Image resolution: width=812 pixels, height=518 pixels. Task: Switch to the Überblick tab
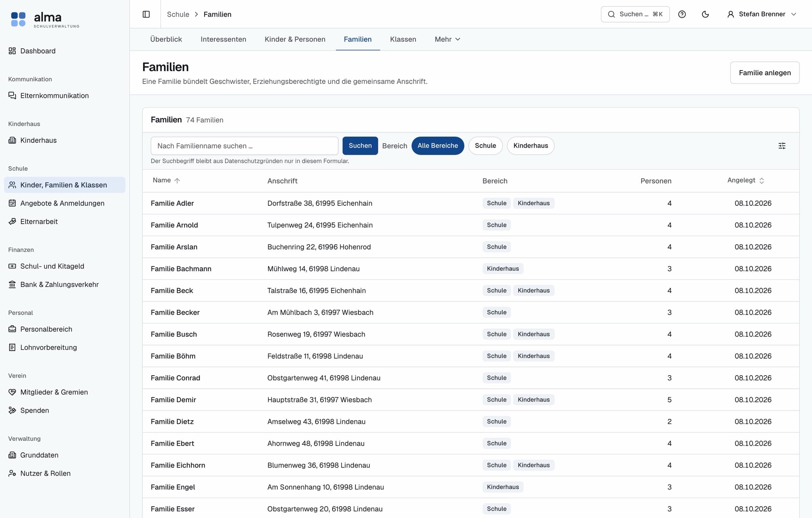pyautogui.click(x=166, y=39)
